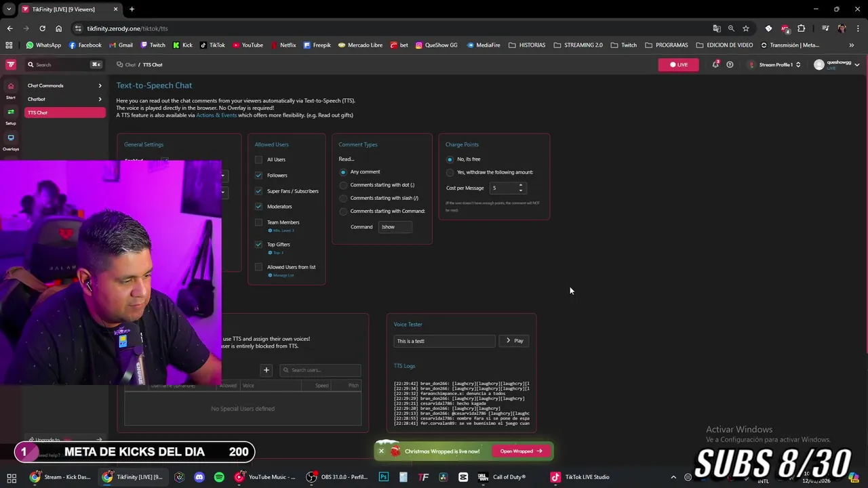Viewport: 868px width, 488px height.
Task: Click the Chat breadcrumb link
Action: coord(130,64)
